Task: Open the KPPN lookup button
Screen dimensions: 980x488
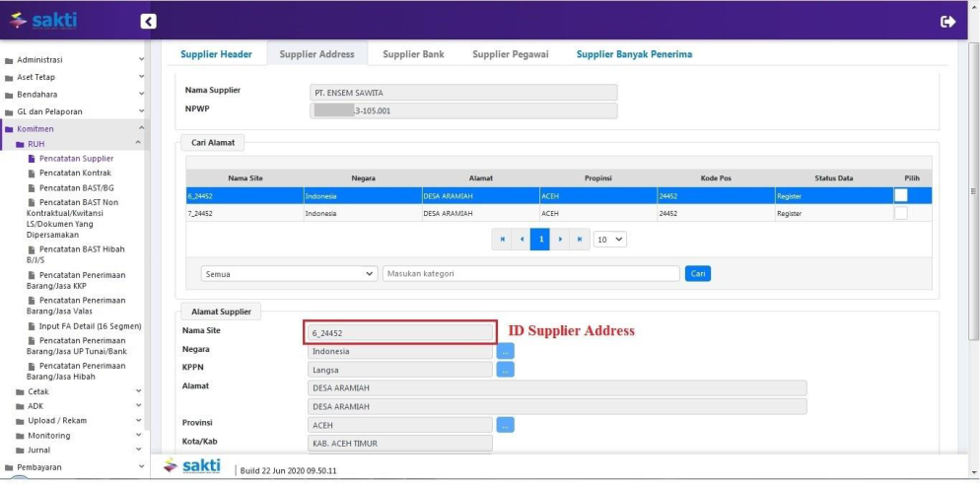Action: point(505,370)
